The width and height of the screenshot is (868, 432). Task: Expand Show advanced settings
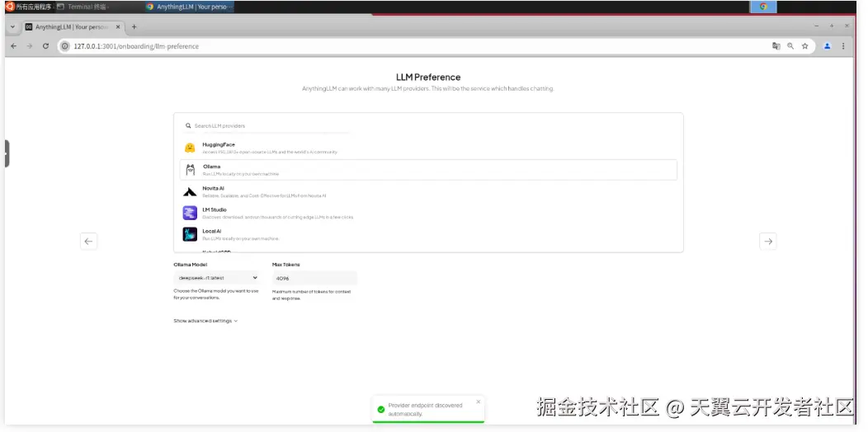coord(205,321)
